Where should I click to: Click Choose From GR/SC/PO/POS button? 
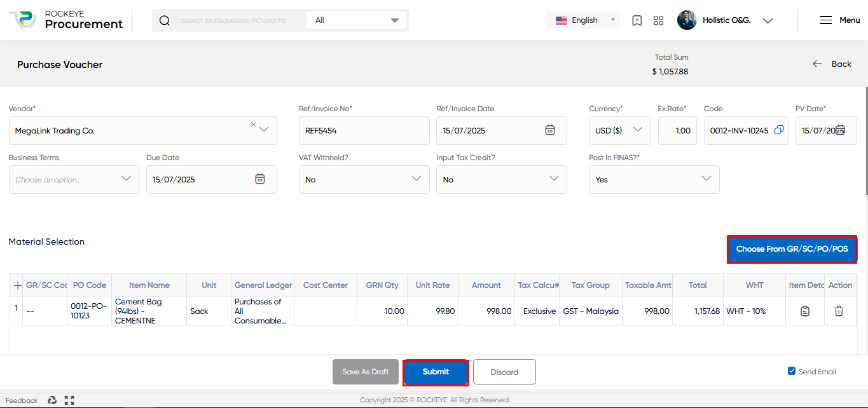[x=792, y=249]
